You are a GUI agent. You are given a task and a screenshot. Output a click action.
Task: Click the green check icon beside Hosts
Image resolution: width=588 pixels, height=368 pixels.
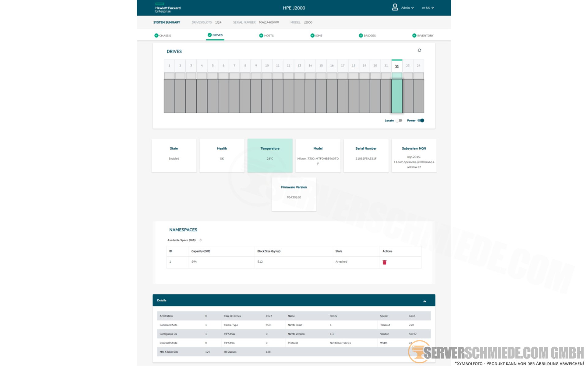(x=261, y=36)
